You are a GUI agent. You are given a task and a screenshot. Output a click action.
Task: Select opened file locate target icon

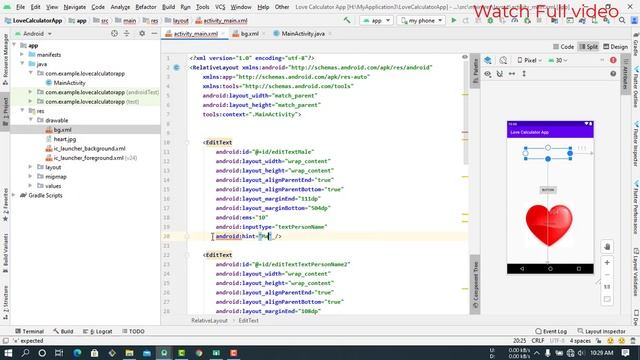click(114, 33)
